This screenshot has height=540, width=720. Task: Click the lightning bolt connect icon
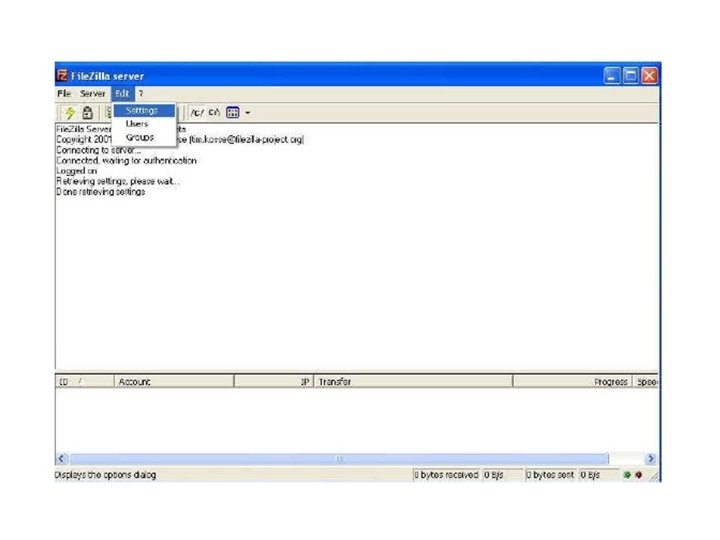[70, 112]
